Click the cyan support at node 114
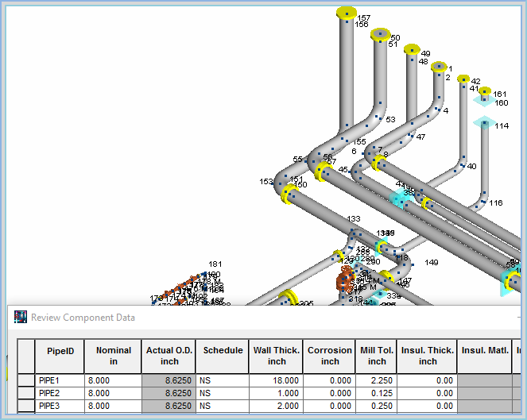 tap(484, 123)
